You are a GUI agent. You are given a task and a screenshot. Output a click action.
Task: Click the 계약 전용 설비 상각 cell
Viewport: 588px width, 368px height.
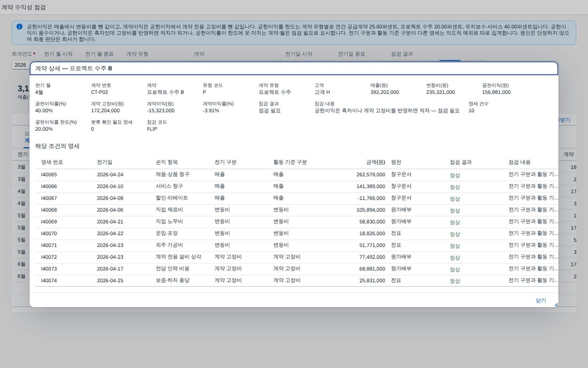178,257
